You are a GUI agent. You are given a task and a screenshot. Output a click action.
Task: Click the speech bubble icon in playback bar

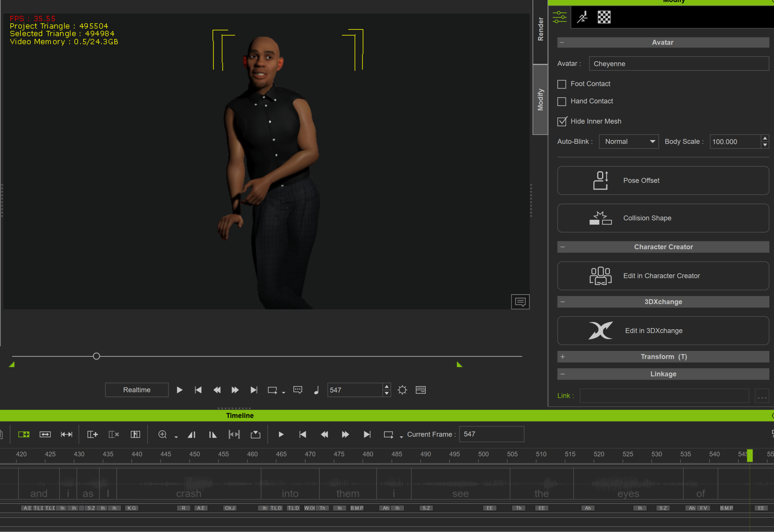(298, 390)
